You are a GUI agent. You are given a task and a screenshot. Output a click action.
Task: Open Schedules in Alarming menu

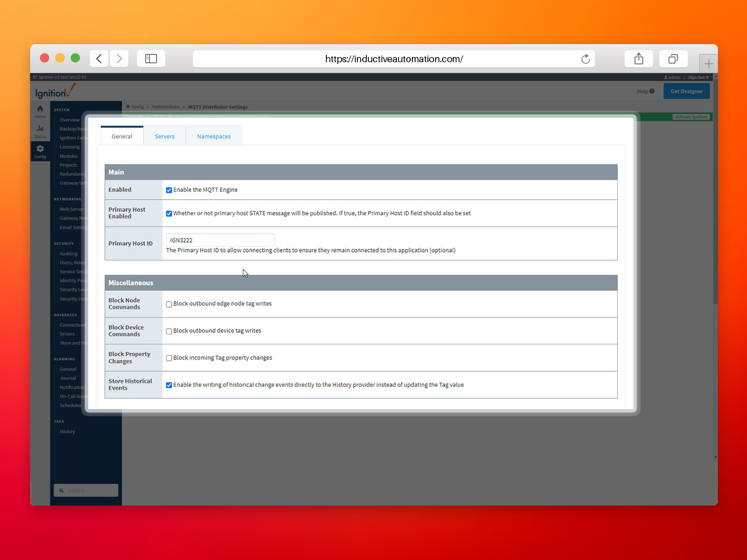(71, 405)
